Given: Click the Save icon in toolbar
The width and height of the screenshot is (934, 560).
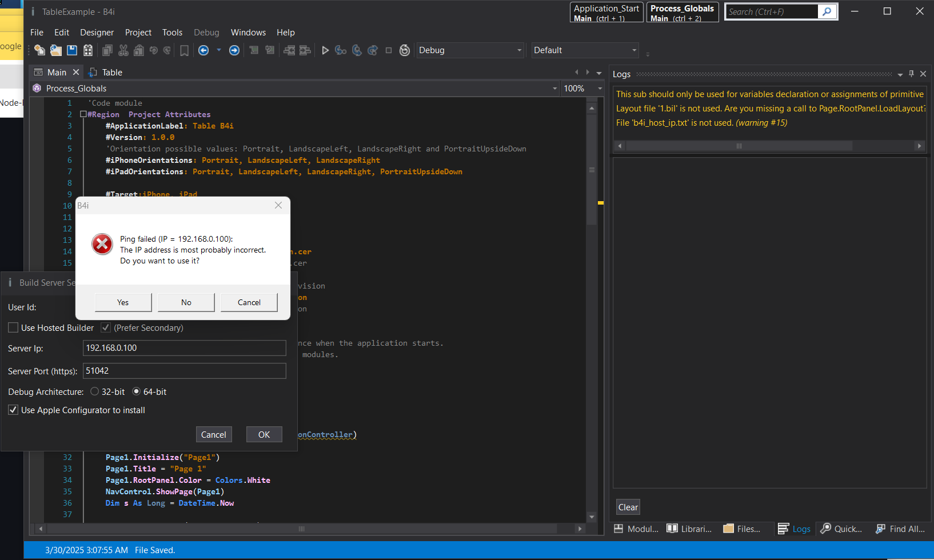Looking at the screenshot, I should coord(72,50).
